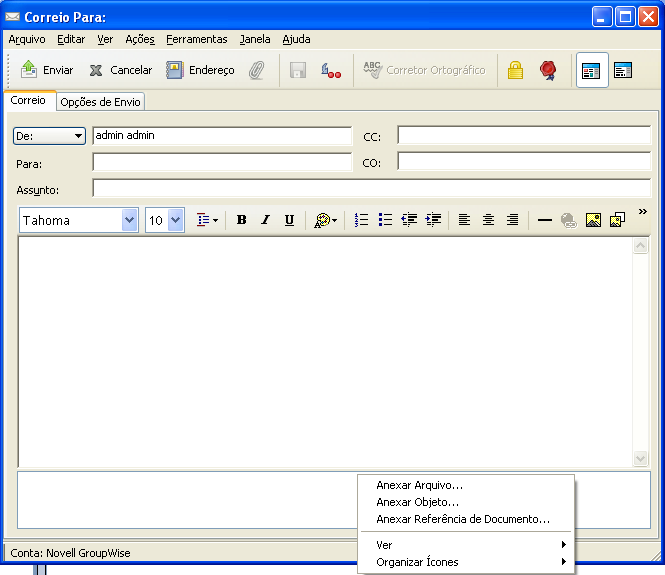Open the Endereço address book

(200, 70)
